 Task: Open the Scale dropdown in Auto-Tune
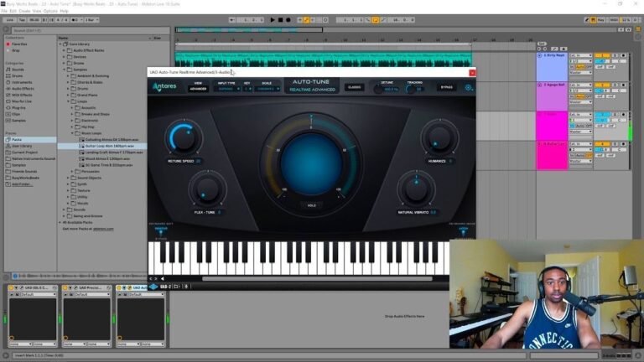(x=267, y=89)
